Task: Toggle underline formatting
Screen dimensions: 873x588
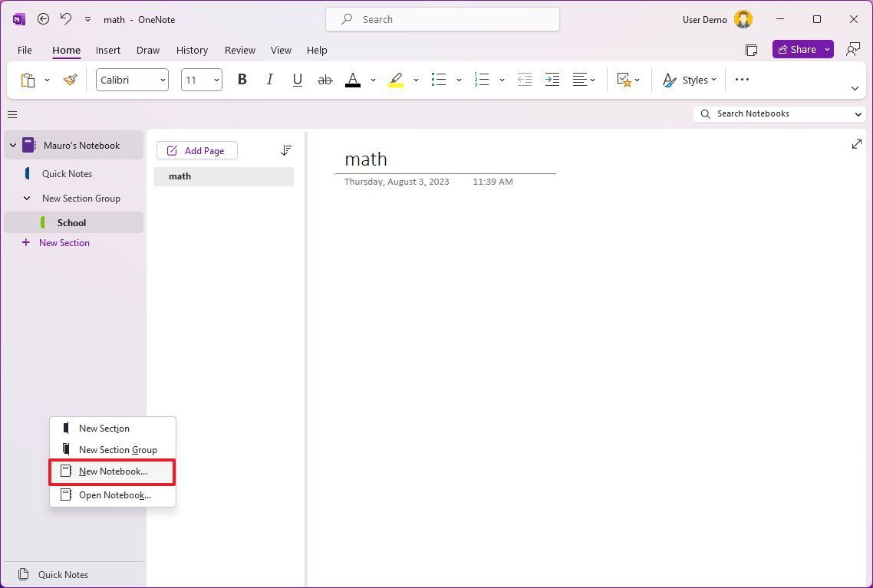Action: pos(297,79)
